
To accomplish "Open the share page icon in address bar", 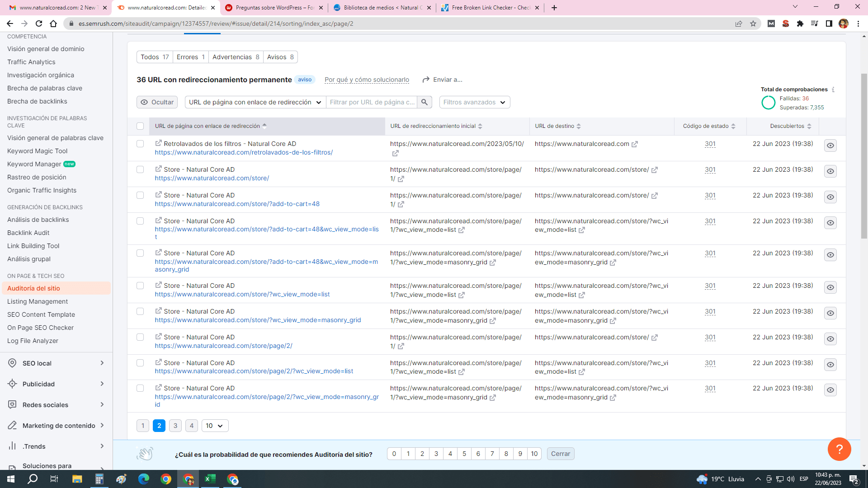I will pos(739,23).
